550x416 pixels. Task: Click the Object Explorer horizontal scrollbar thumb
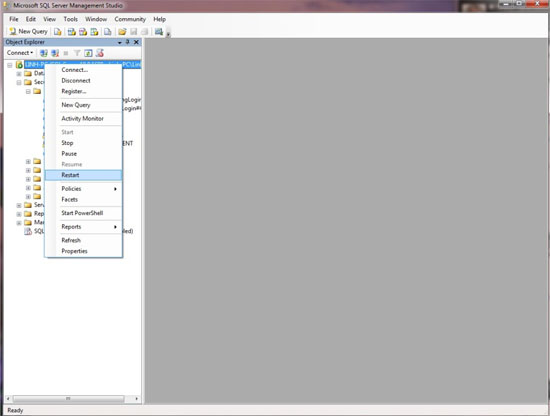pos(68,399)
